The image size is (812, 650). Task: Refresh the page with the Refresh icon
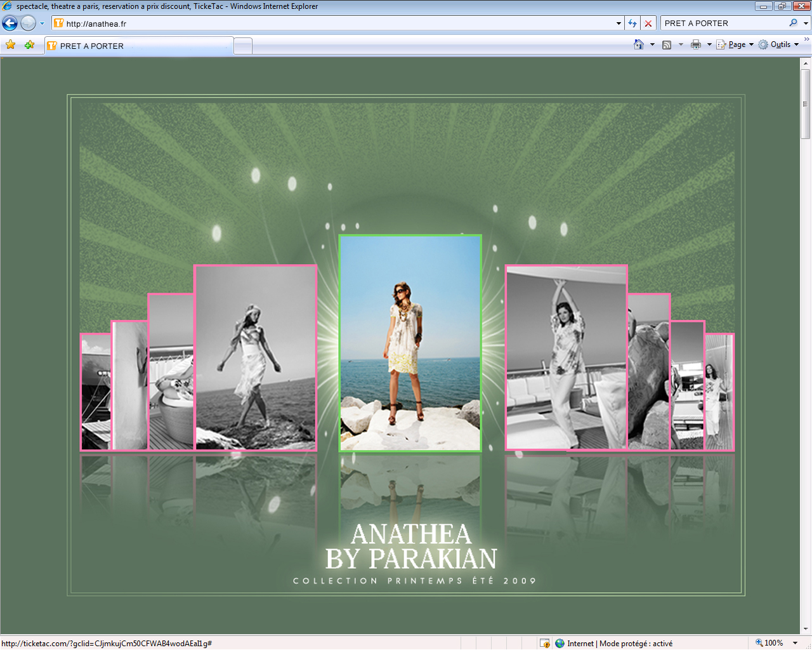coord(632,23)
